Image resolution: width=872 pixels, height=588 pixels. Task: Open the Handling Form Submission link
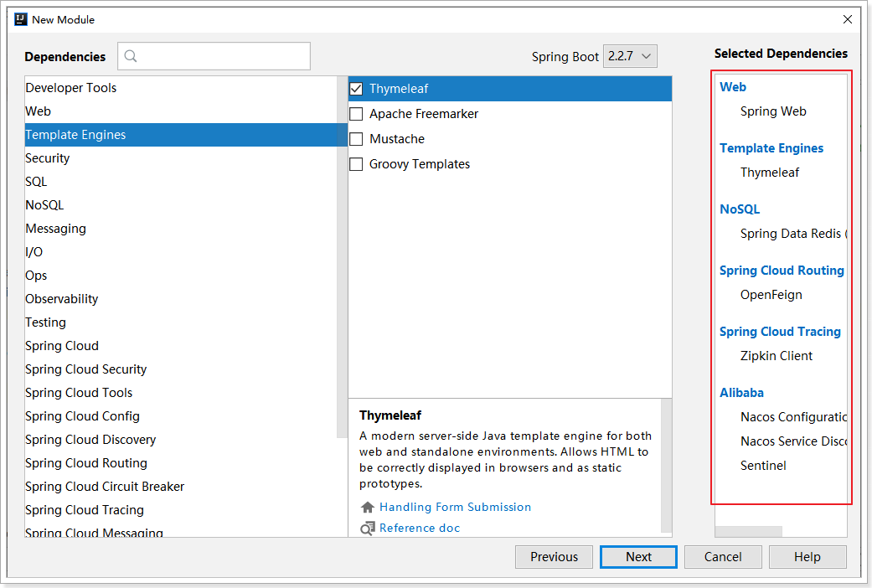455,508
